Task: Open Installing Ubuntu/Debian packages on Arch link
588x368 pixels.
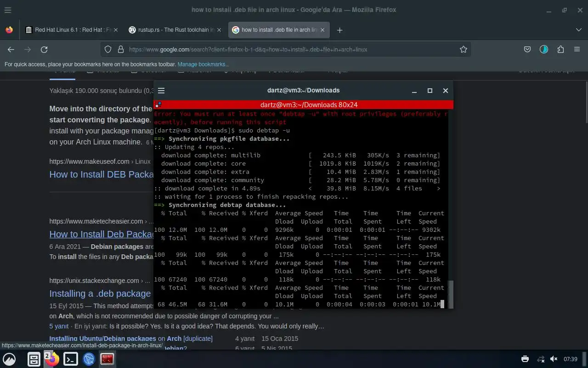Action: [x=131, y=339]
